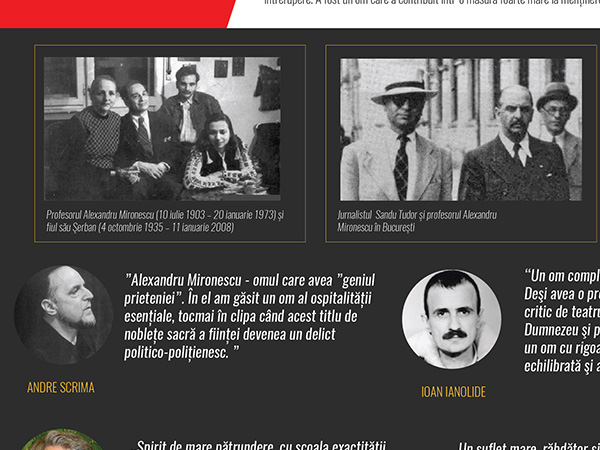Click Ioan Ianolide's round portrait

coord(451,319)
